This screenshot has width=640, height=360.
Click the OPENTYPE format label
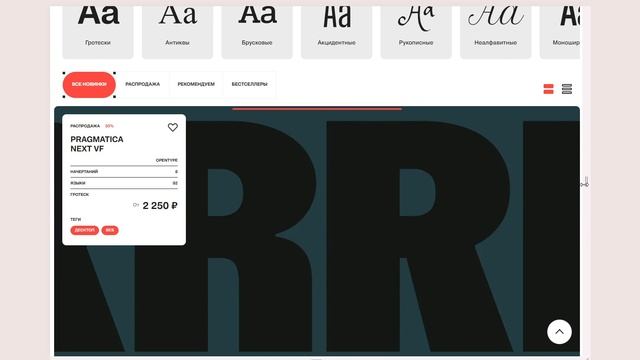point(167,160)
